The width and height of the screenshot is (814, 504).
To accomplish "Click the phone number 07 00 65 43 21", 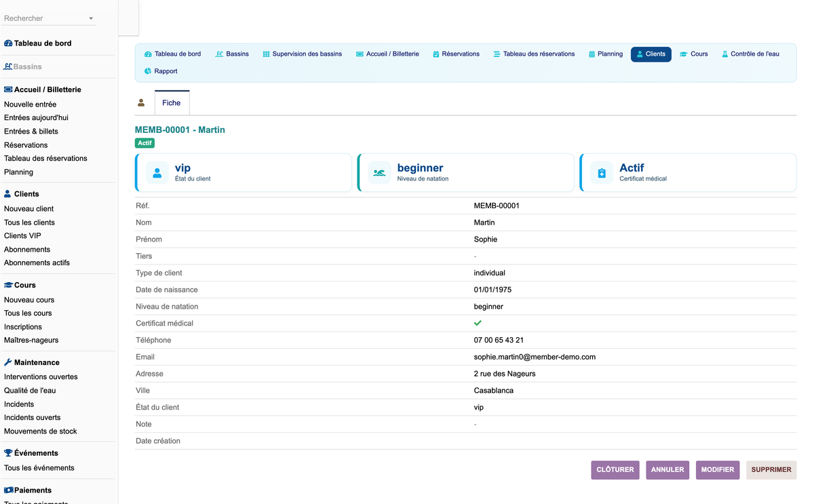I will point(499,341).
